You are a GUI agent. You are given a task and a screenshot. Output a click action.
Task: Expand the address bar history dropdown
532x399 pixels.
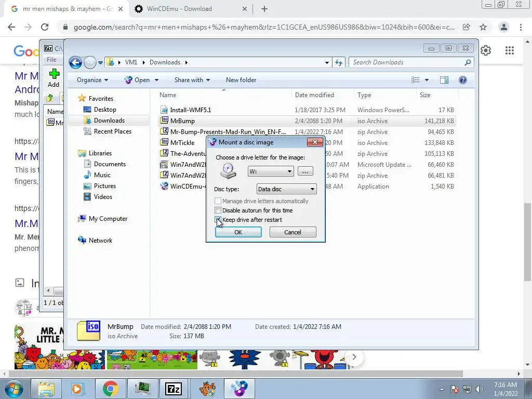tap(327, 62)
